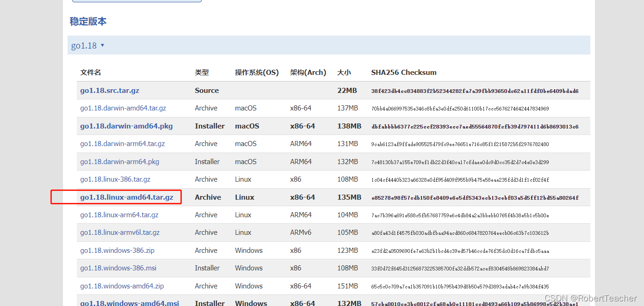Download go1.18.darwin-arm64.tar.gz archive

[x=123, y=144]
